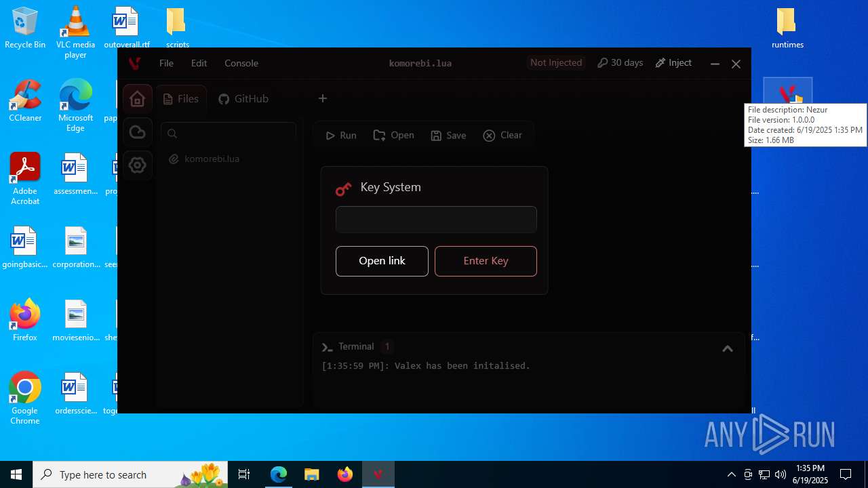This screenshot has height=488, width=868.
Task: Collapse the Terminal panel chevron
Action: (728, 348)
